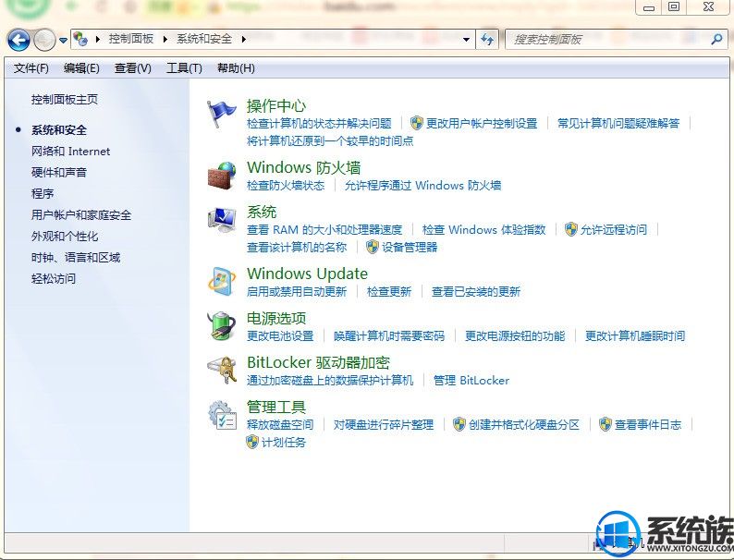
Task: Click the search magnifier icon
Action: (x=716, y=40)
